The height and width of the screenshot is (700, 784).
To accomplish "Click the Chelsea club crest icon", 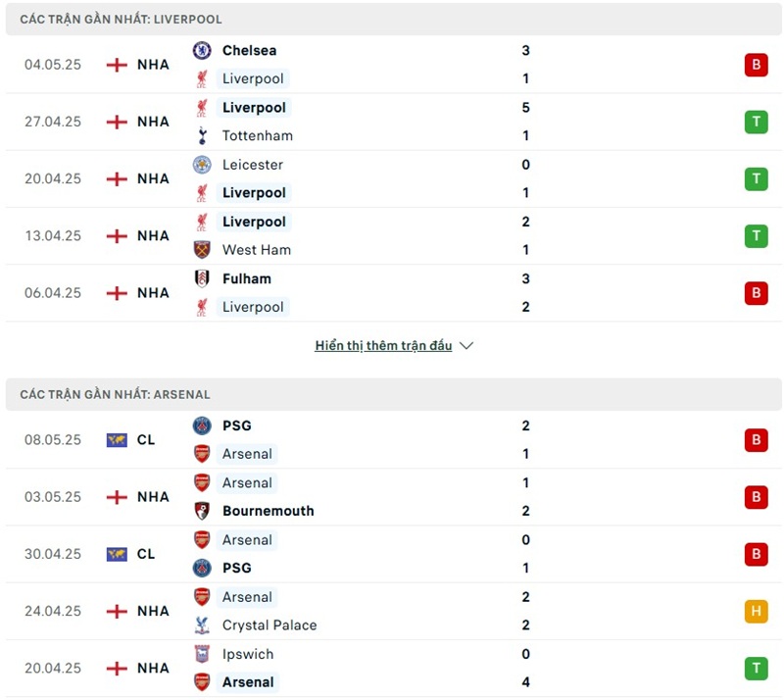I will (202, 50).
